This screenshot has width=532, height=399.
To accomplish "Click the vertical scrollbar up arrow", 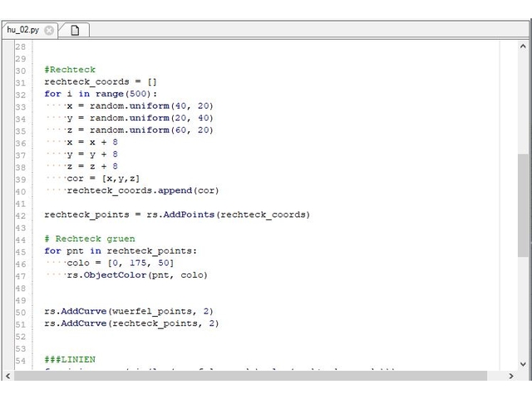I will [x=523, y=47].
